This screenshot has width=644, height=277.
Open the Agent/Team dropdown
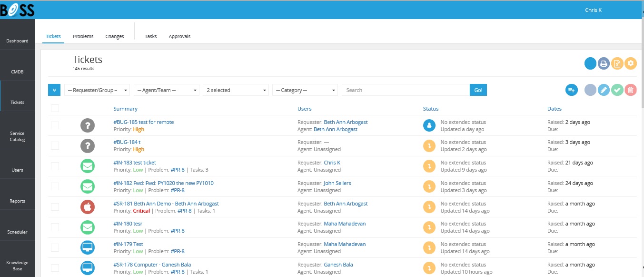167,90
